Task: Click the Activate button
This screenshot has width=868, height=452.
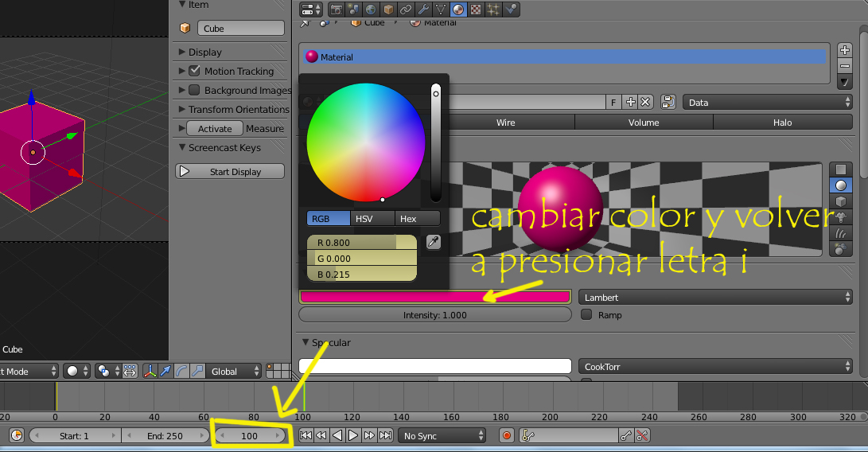Action: coord(215,128)
